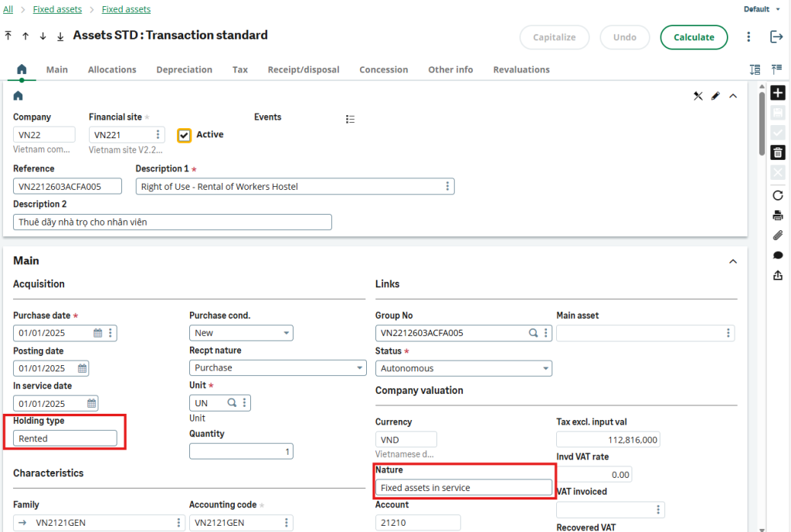Click the Refresh icon in right sidebar
The width and height of the screenshot is (791, 532).
coord(778,195)
